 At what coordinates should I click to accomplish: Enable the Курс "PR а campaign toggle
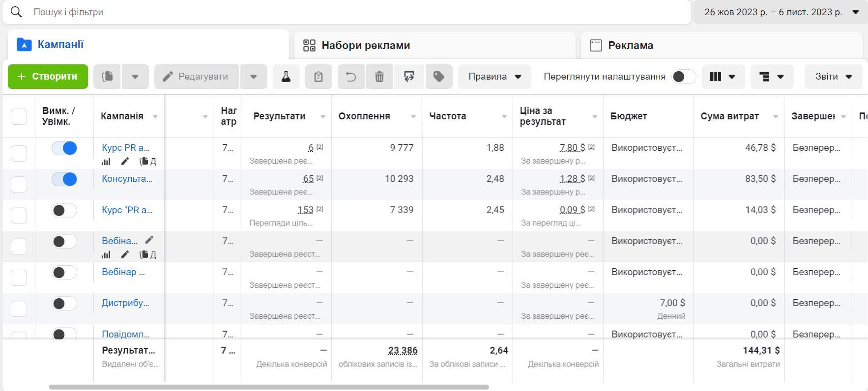tap(64, 210)
